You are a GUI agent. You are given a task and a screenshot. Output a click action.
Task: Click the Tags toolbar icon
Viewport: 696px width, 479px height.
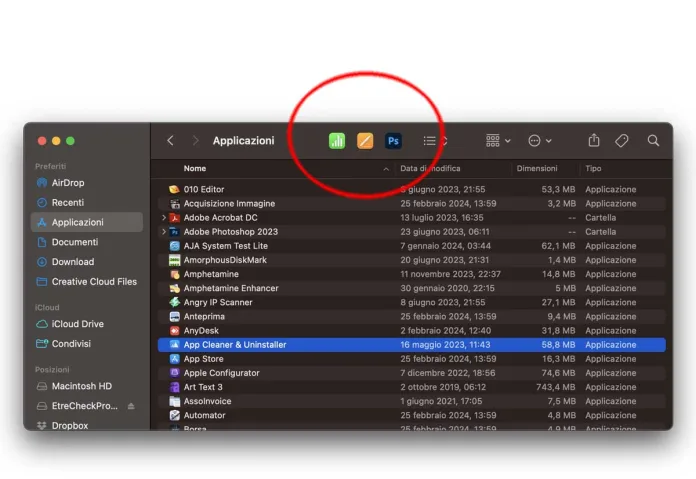coord(622,141)
